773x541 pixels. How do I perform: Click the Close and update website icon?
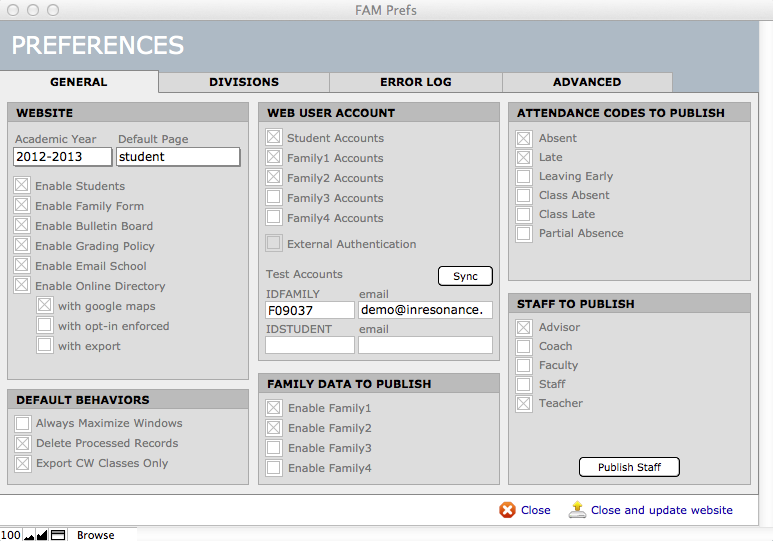click(x=577, y=510)
